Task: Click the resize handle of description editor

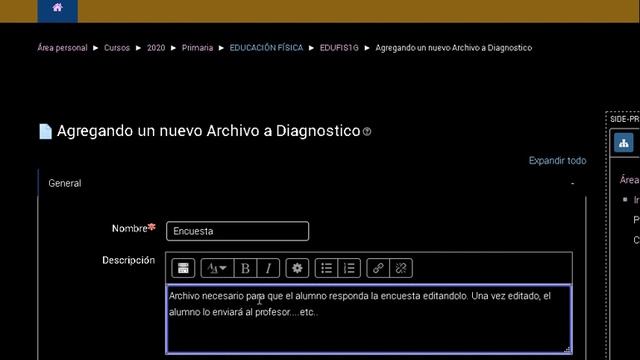Action: [x=568, y=350]
